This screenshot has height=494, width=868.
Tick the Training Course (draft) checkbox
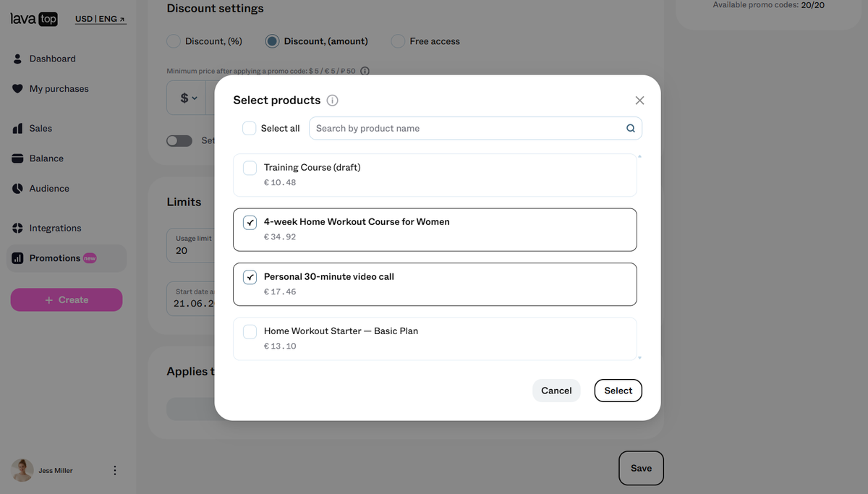(250, 168)
